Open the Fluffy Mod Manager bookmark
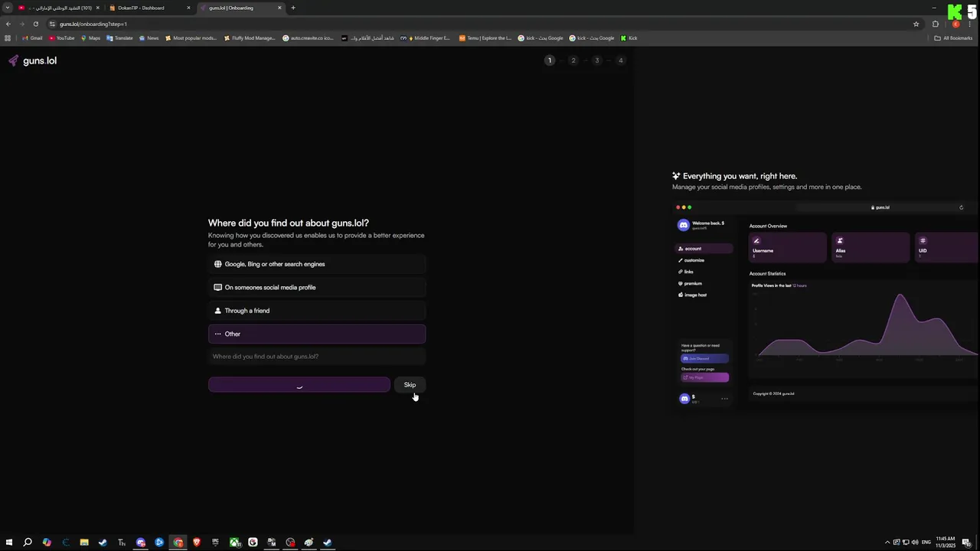 point(250,38)
